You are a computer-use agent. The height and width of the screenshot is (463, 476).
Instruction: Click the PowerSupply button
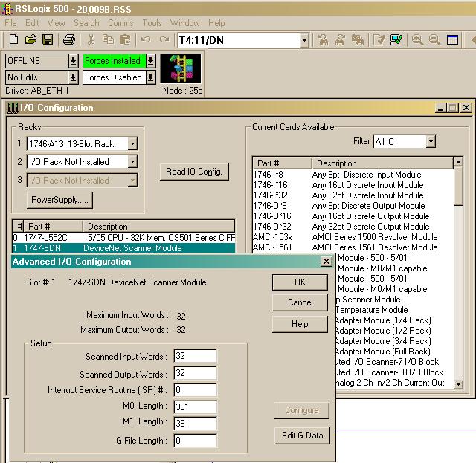point(59,200)
